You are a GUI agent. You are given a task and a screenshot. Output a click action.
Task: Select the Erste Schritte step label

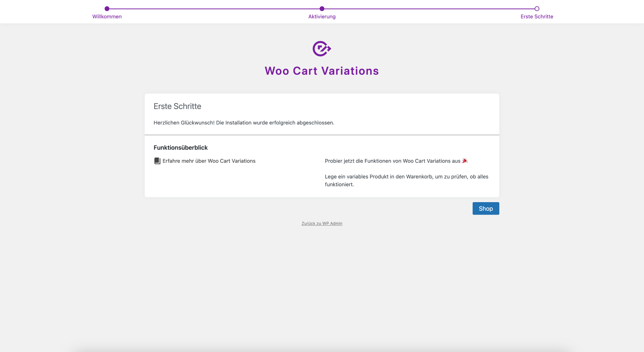tap(537, 17)
